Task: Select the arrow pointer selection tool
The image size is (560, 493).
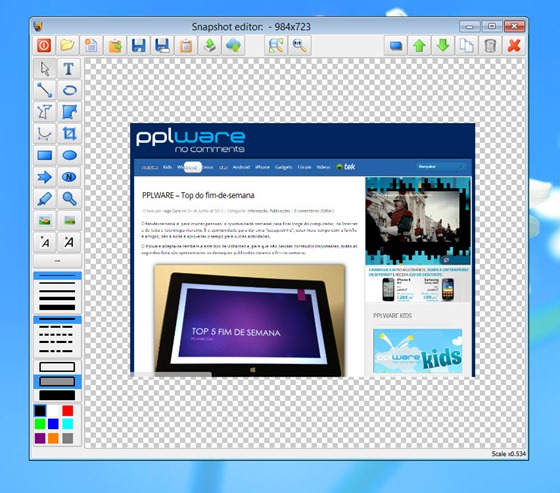Action: [45, 69]
